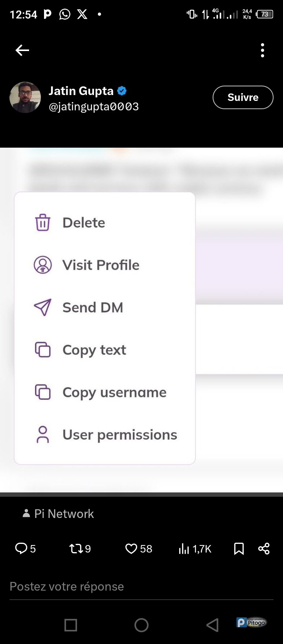View post analytics bar chart icon

point(184,548)
